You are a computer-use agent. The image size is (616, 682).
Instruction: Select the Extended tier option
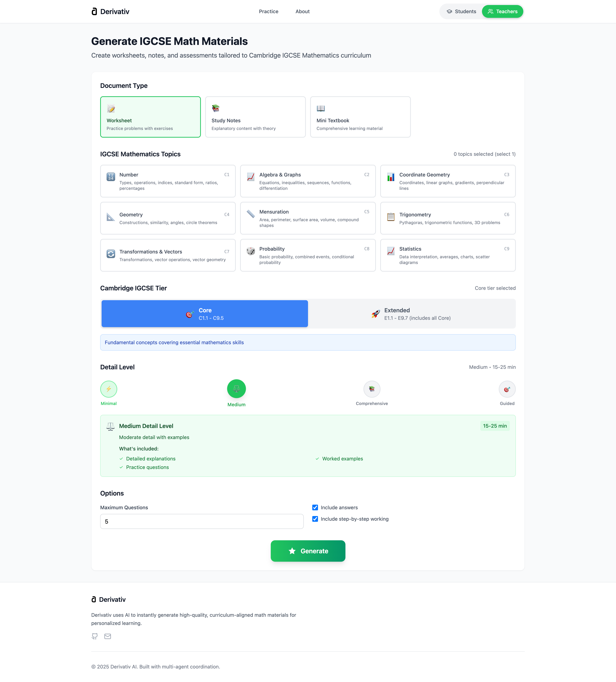[x=412, y=314]
